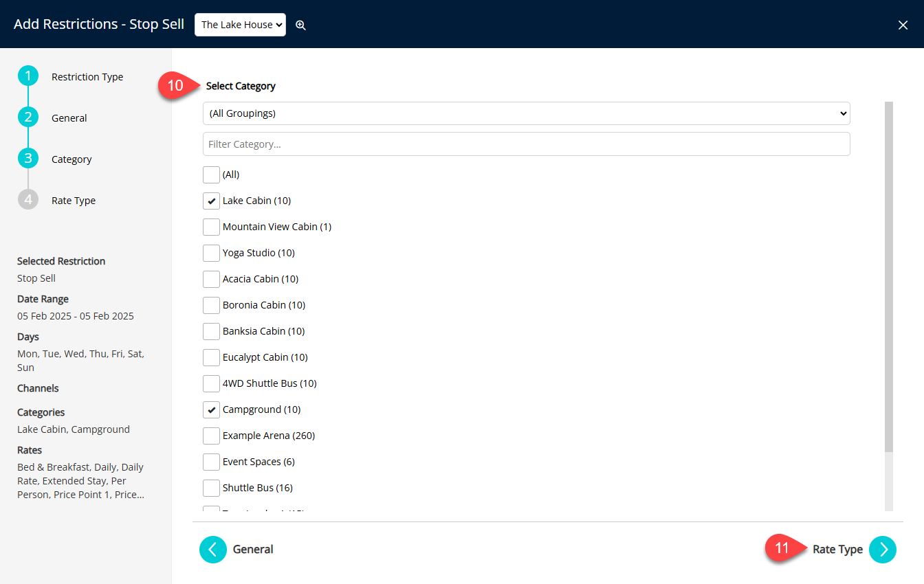Select the Event Spaces (6) checkbox
Viewport: 924px width, 584px height.
[x=211, y=462]
